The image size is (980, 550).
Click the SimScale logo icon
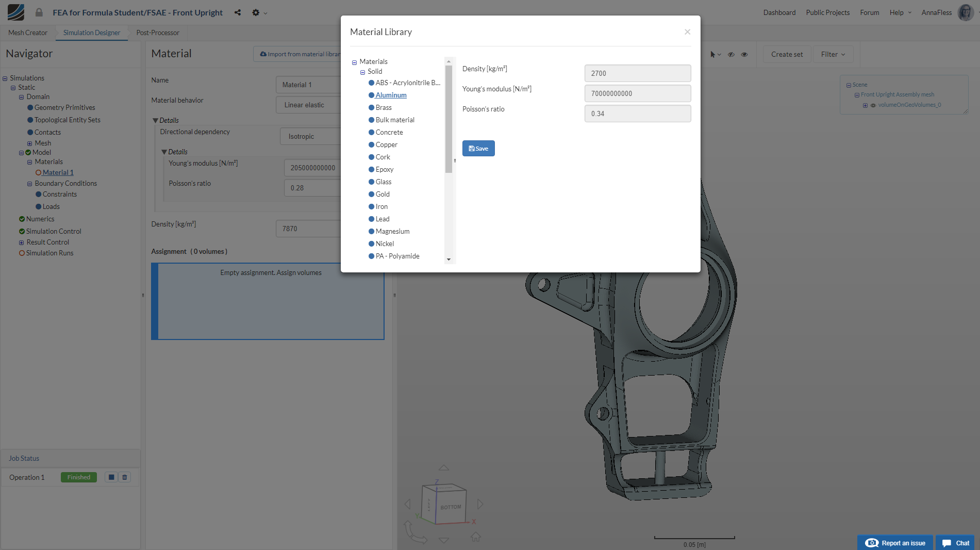pos(16,12)
